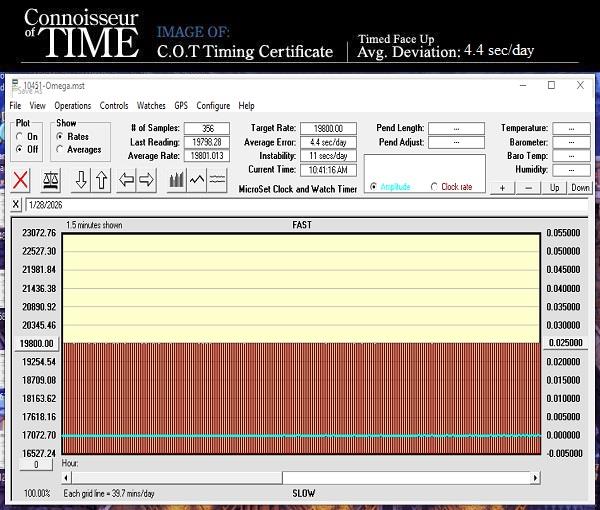This screenshot has height=510, width=600.
Task: Open the Operations menu
Action: (x=72, y=106)
